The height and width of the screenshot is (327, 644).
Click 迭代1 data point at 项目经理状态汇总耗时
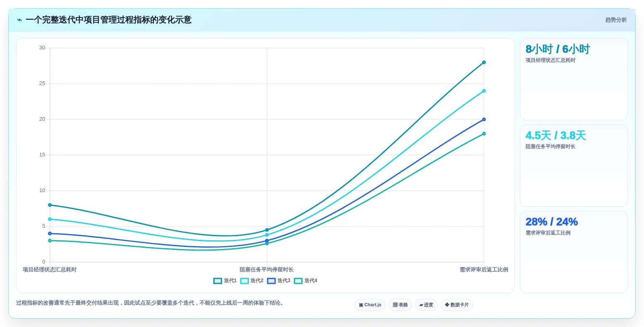tap(50, 205)
